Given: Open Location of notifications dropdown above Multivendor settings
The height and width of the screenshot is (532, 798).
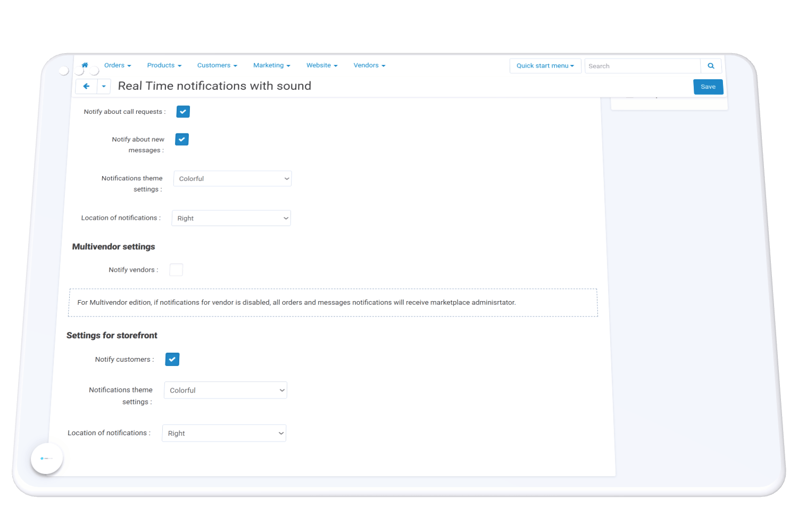Looking at the screenshot, I should click(231, 218).
